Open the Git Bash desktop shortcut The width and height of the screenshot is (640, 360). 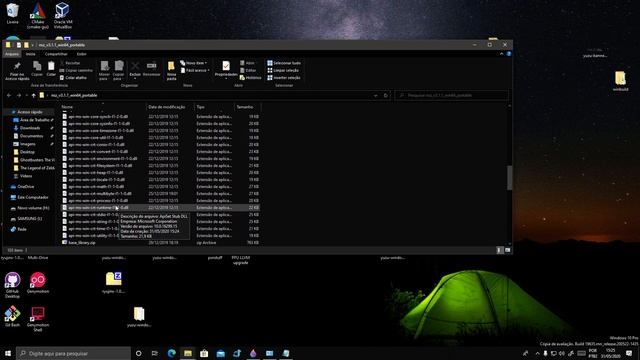12,316
